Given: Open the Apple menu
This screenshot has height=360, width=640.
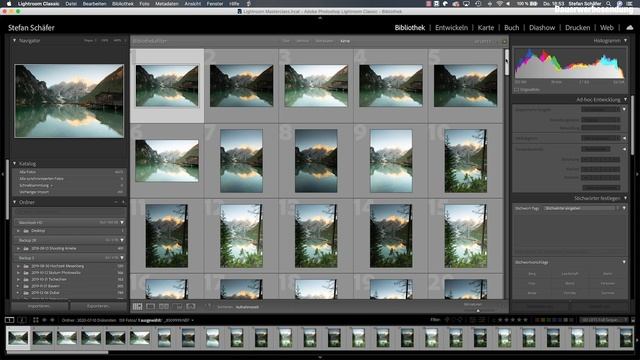Looking at the screenshot, I should click(x=9, y=4).
